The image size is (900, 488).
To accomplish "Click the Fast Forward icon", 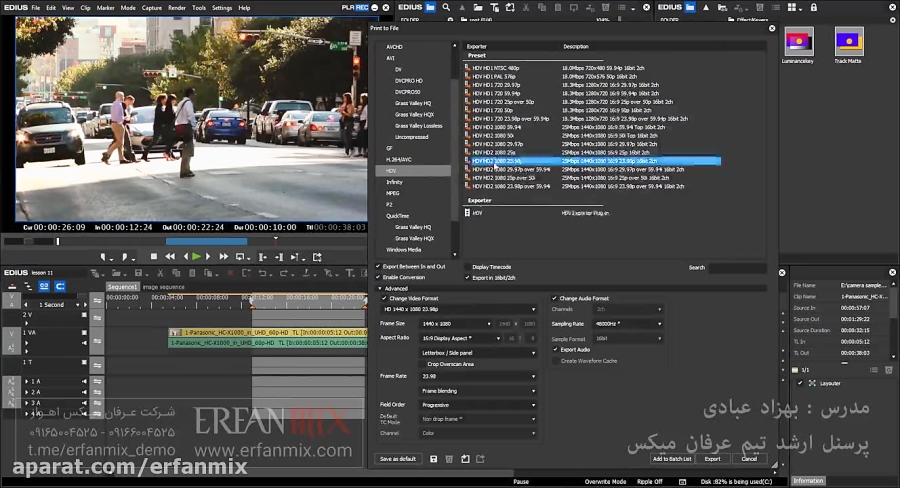I will [x=222, y=257].
